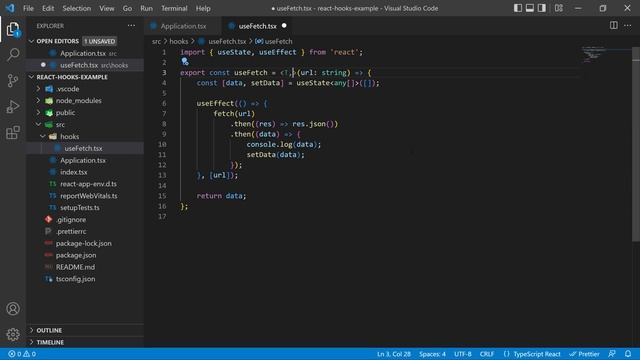Open the Run menu
This screenshot has height=360, width=640.
point(146,8)
